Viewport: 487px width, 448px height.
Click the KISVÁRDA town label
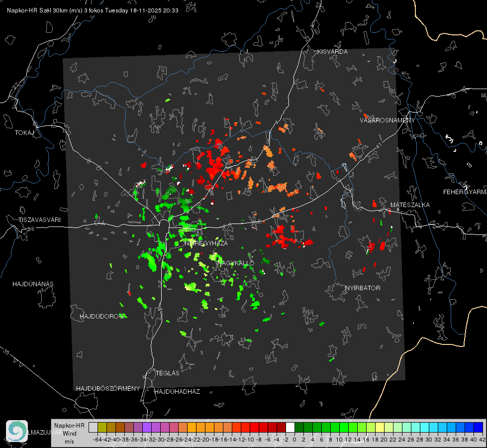point(332,52)
